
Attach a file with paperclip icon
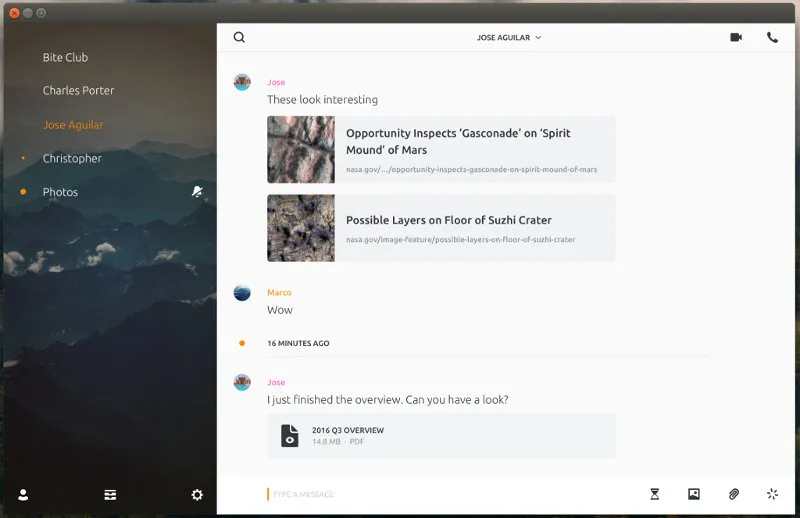[x=733, y=494]
